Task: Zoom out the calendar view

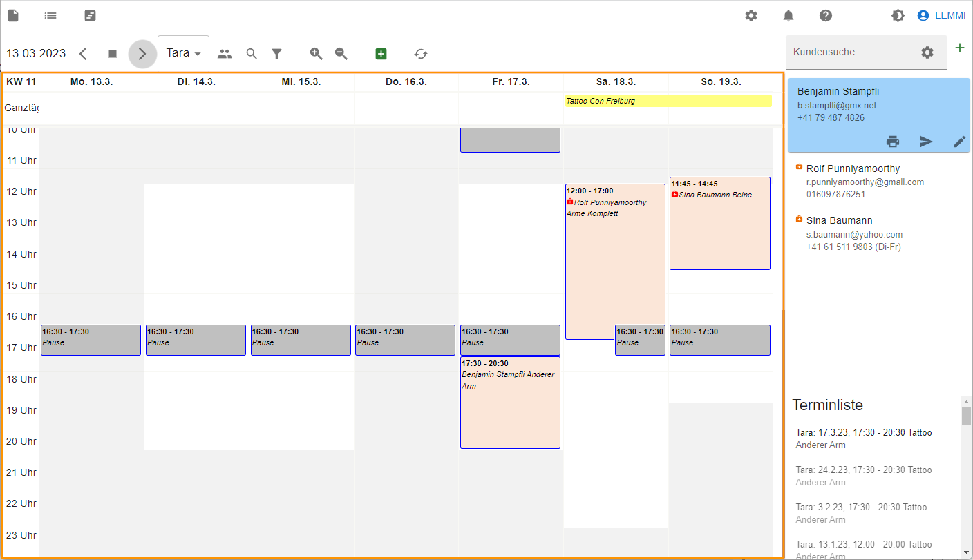Action: coord(341,53)
